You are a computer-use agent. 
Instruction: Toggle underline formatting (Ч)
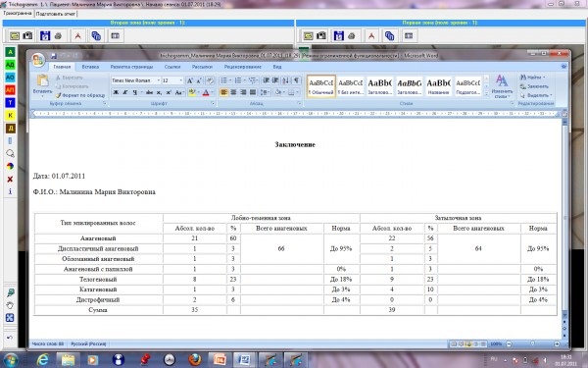[x=134, y=92]
